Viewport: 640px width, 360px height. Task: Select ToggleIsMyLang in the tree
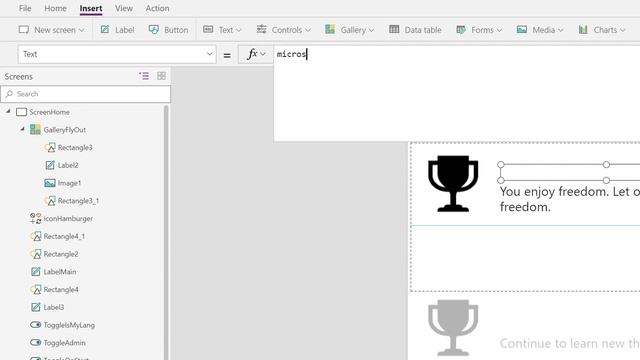point(69,325)
